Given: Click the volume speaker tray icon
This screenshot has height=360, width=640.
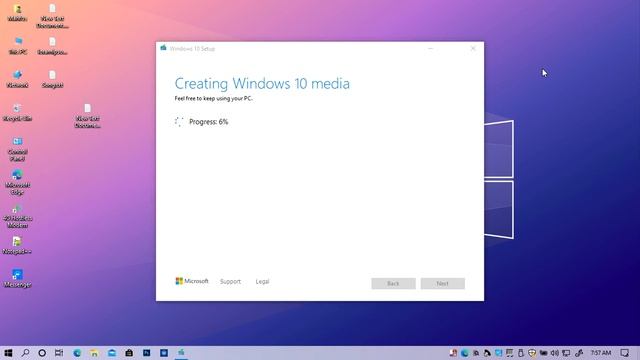Looking at the screenshot, I should 554,353.
